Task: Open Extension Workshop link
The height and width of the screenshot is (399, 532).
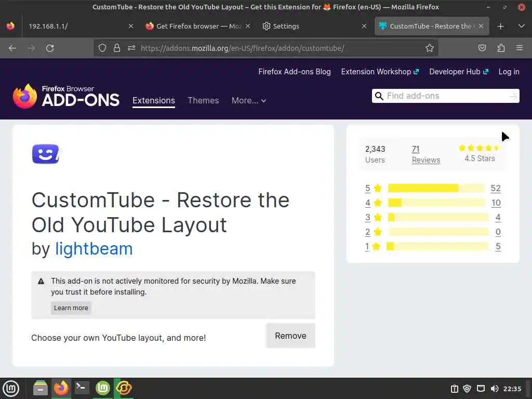Action: (380, 72)
